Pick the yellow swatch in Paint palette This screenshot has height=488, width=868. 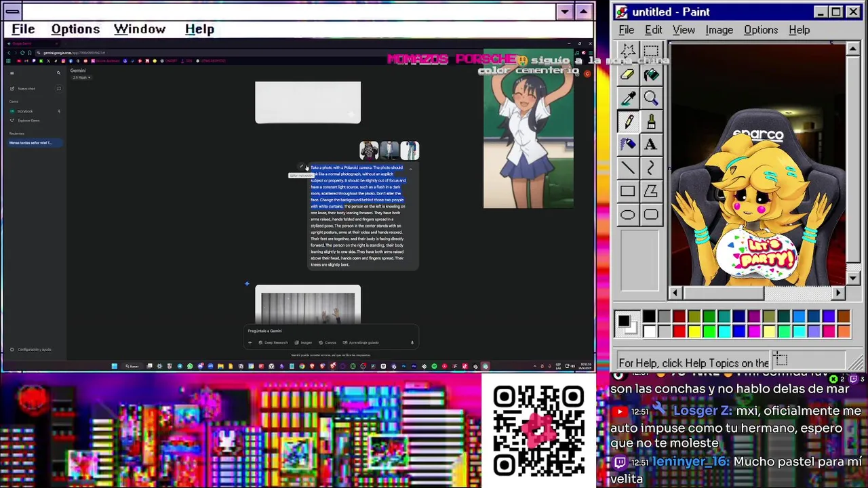pyautogui.click(x=694, y=331)
